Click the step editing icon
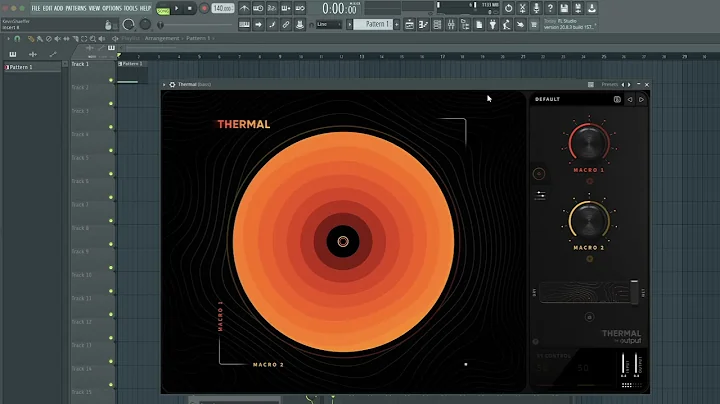The width and height of the screenshot is (720, 404). point(272,24)
